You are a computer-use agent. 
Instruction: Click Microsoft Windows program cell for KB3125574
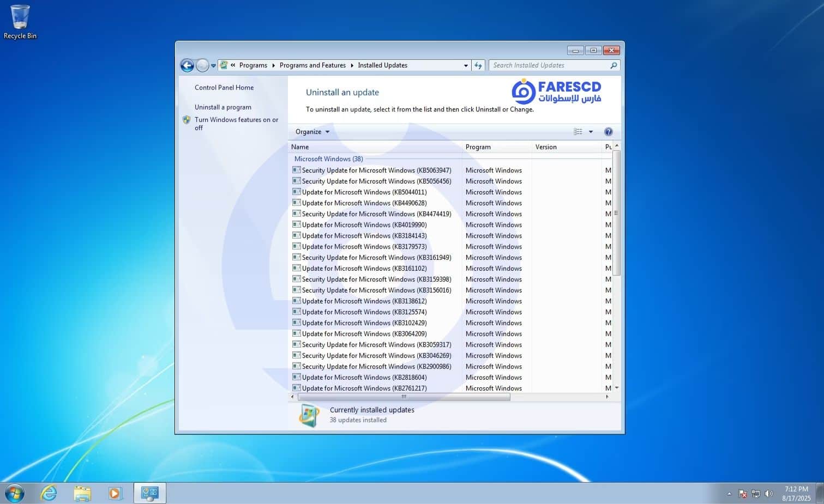pyautogui.click(x=494, y=312)
